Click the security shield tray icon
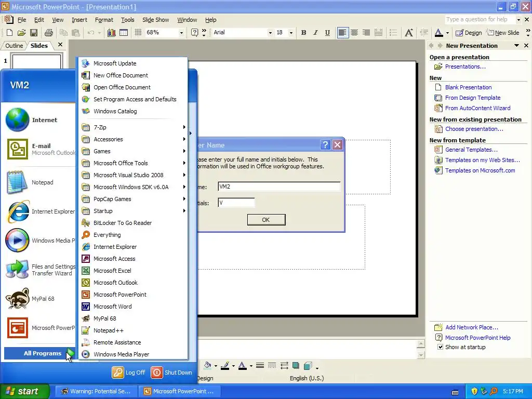The image size is (532, 399). pyautogui.click(x=474, y=391)
